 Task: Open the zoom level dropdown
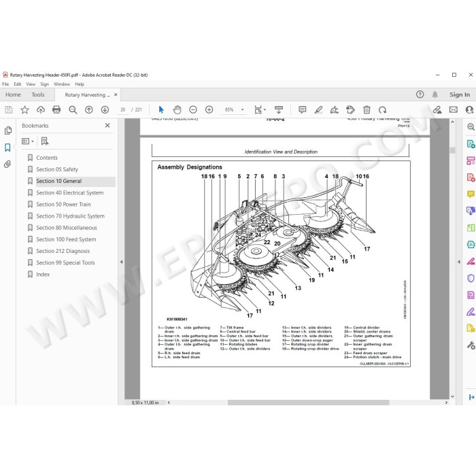point(243,109)
